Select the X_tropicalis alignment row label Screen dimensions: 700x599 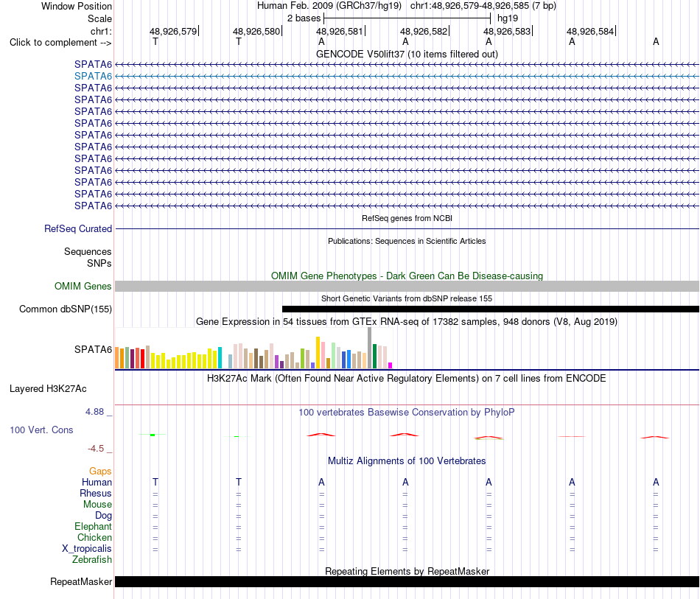pos(87,549)
